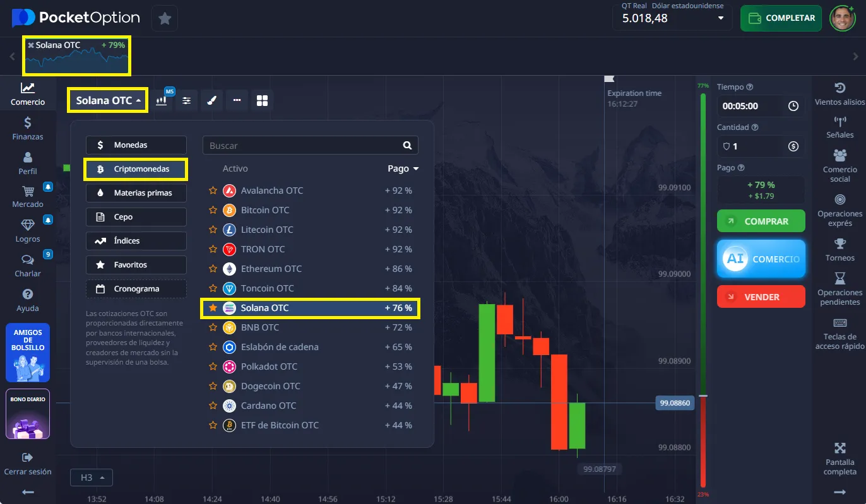Toggle favorite star for Bitcoin OTC
This screenshot has height=504, width=866.
(x=213, y=210)
